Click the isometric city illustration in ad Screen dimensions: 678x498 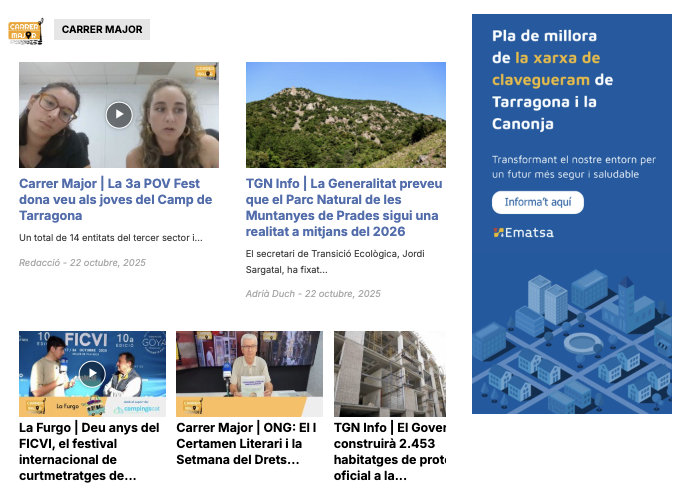click(x=571, y=338)
